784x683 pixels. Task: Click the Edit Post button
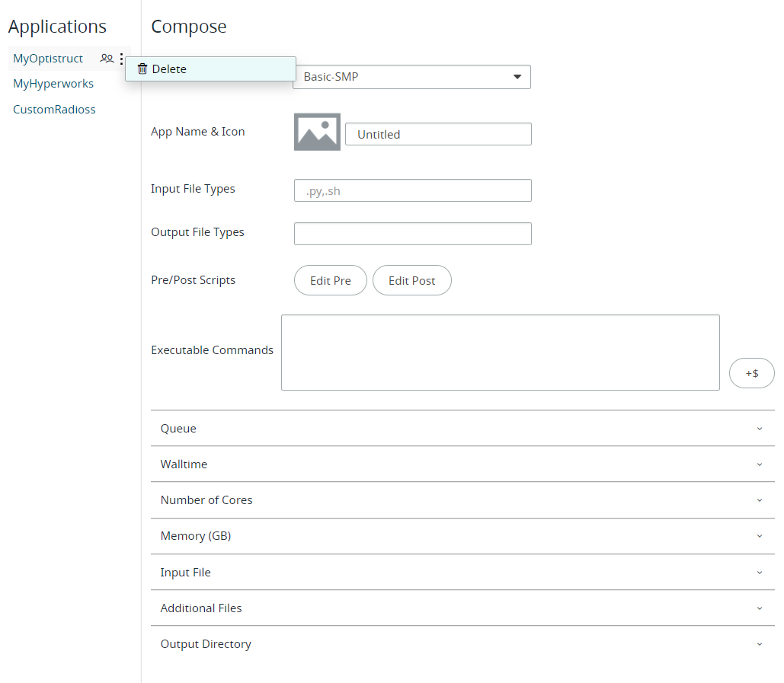point(412,280)
